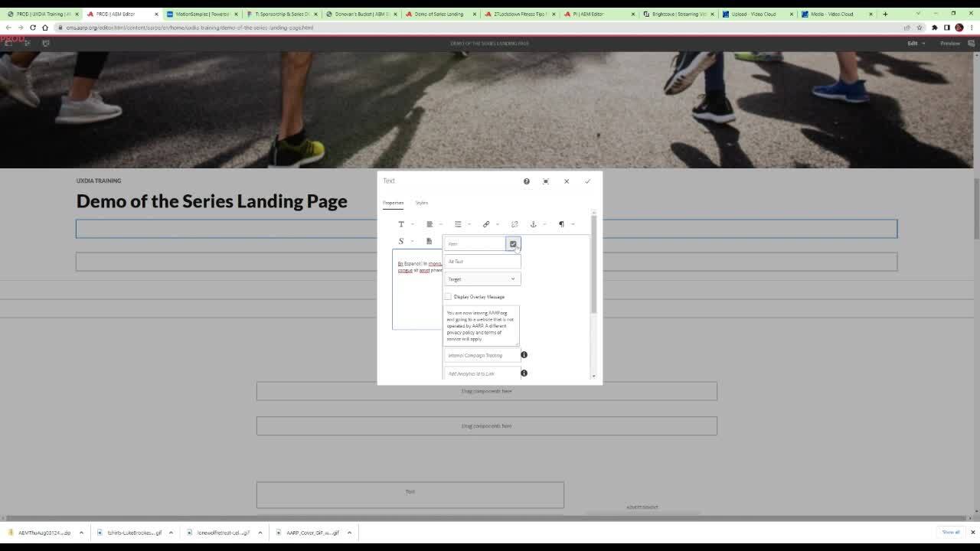Click the paste text clipboard icon
The height and width of the screenshot is (551, 980).
(x=429, y=241)
